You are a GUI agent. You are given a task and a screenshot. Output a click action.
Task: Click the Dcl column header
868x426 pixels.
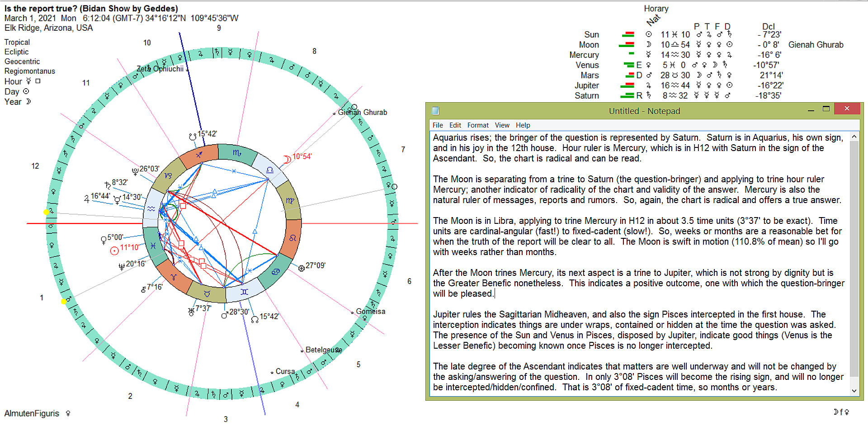[x=768, y=26]
